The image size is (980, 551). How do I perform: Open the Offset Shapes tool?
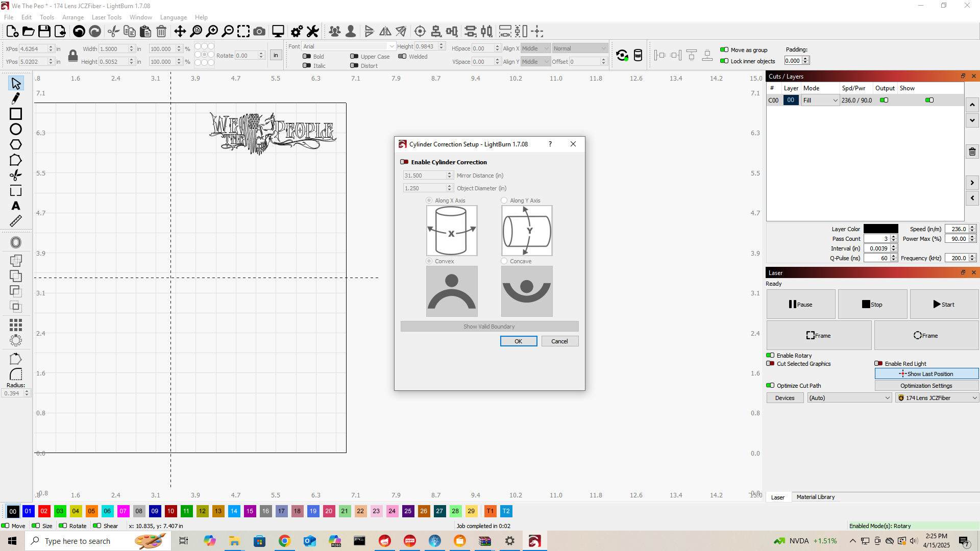(16, 242)
